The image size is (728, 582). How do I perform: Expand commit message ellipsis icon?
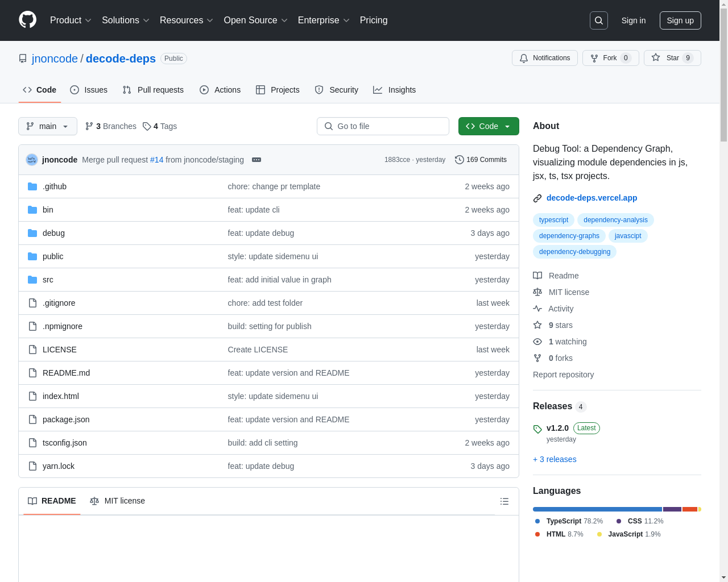[x=257, y=160]
